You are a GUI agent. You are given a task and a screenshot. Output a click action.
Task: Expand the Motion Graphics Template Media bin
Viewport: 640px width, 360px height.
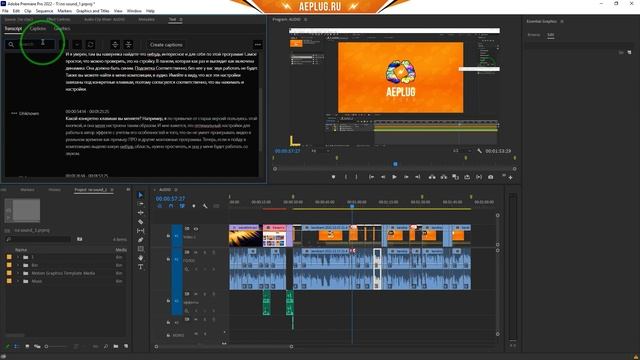pos(18,273)
